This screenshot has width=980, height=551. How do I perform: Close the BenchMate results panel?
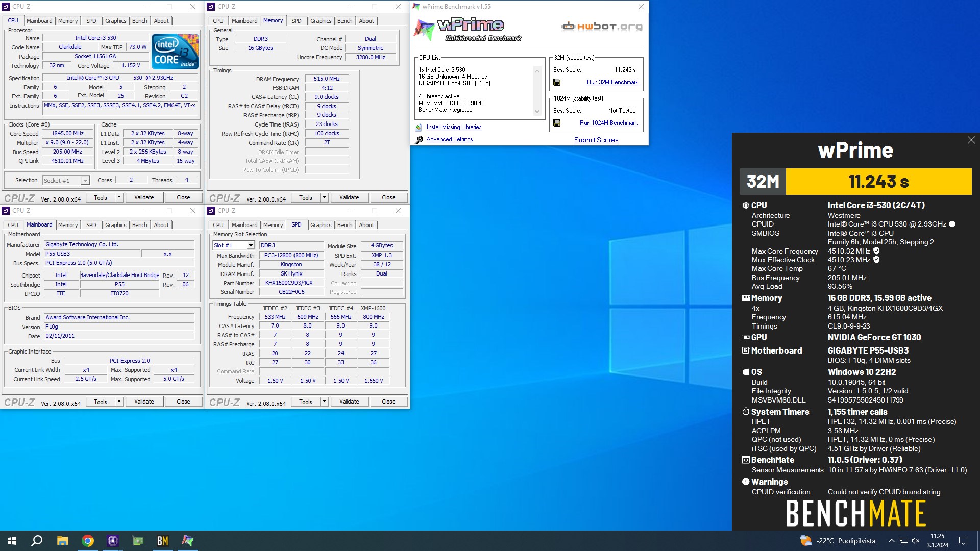(971, 140)
